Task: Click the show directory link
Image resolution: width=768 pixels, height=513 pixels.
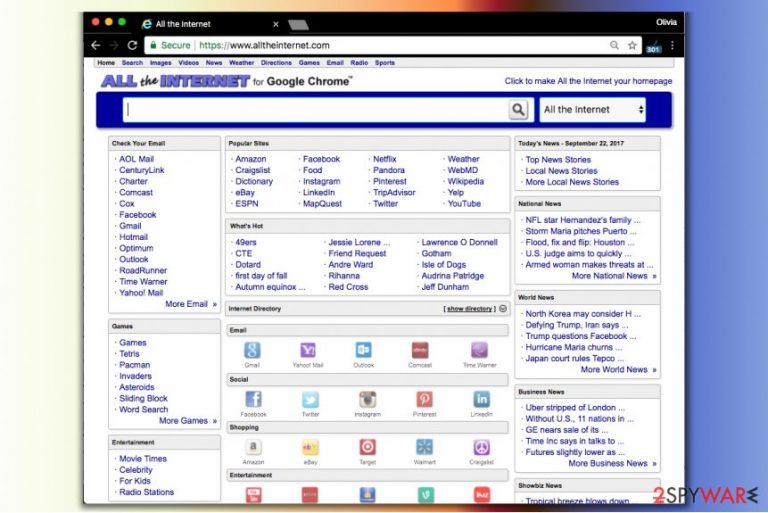Action: coord(469,309)
